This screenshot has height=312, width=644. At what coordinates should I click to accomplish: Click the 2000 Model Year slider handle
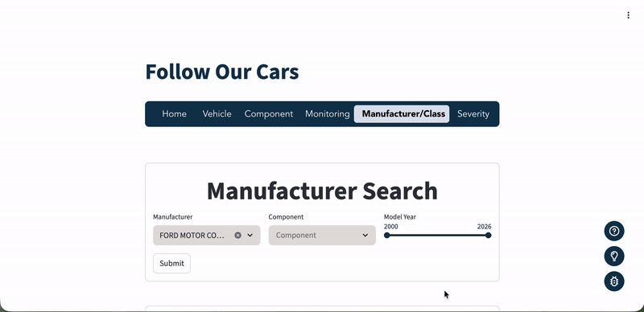[x=387, y=236]
